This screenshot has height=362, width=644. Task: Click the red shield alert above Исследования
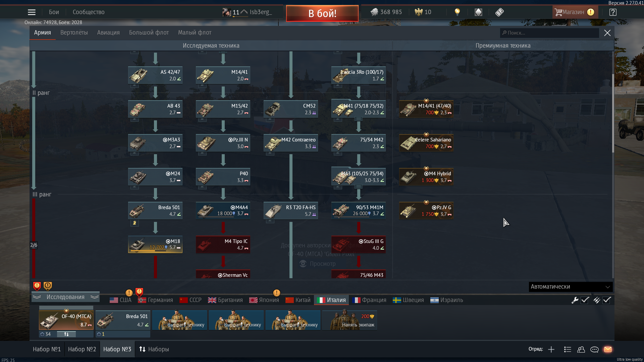point(37,286)
